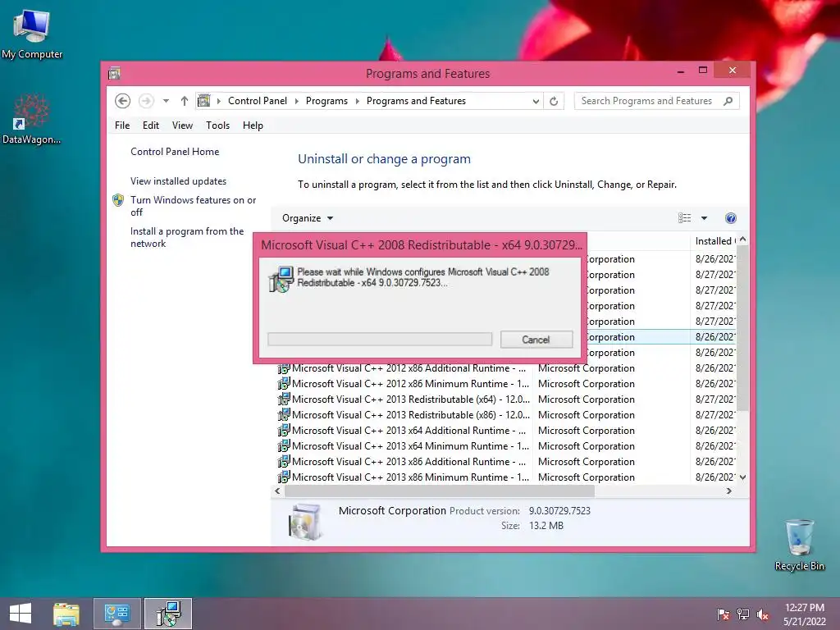The image size is (840, 630).
Task: Open the Organize dropdown
Action: tap(308, 218)
